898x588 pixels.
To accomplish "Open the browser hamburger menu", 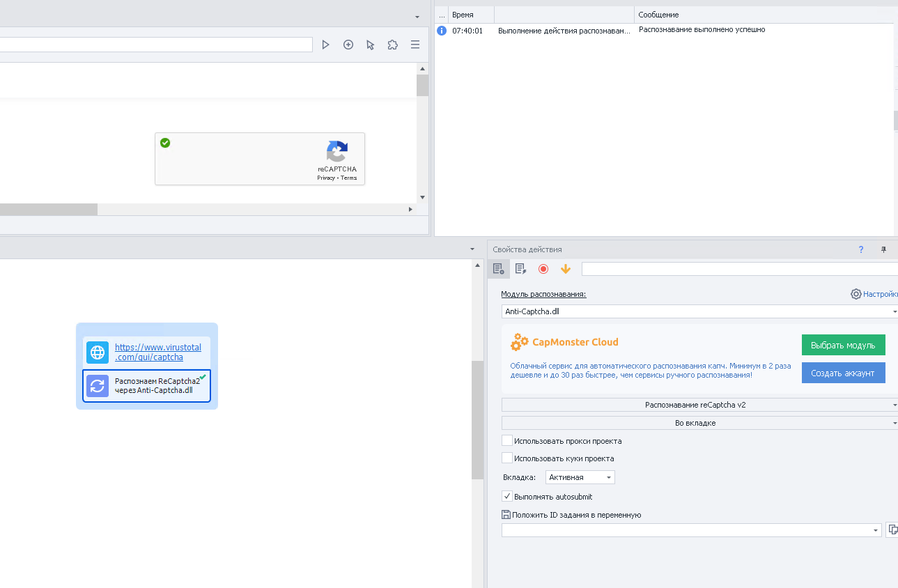I will click(x=415, y=45).
